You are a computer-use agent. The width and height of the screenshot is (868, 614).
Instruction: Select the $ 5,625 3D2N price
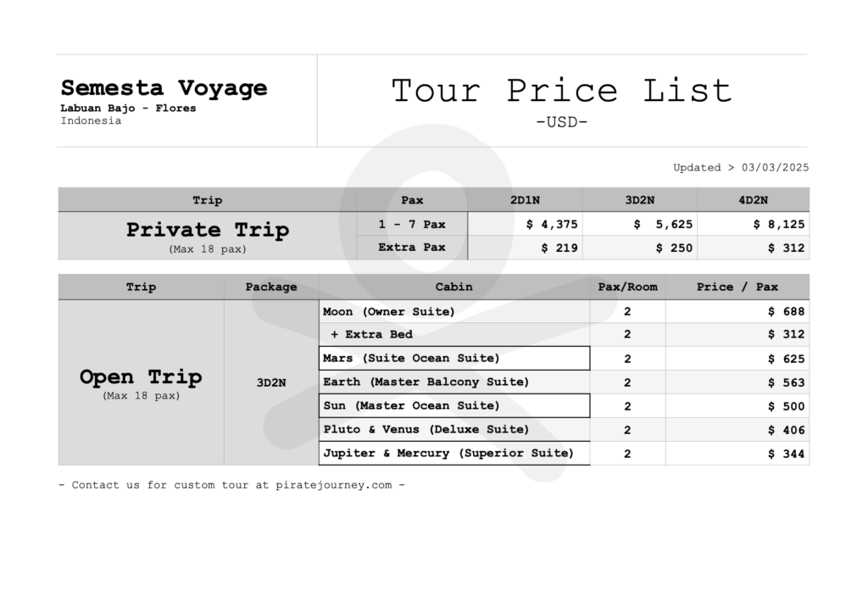(x=663, y=224)
